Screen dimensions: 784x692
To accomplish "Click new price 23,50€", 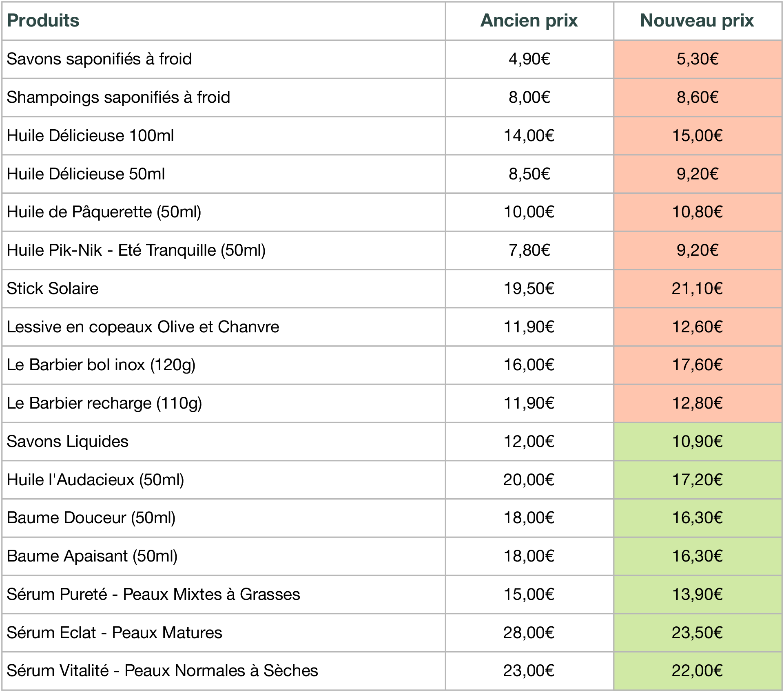I will tap(697, 632).
